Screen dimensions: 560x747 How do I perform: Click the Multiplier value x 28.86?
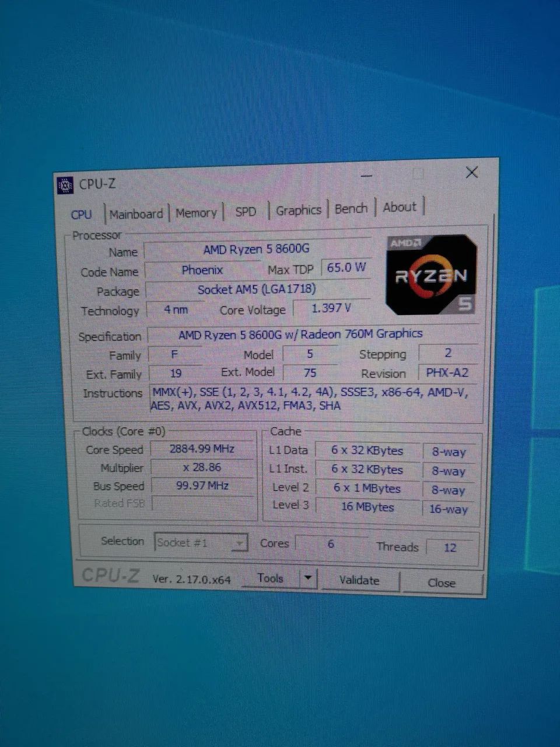point(202,467)
